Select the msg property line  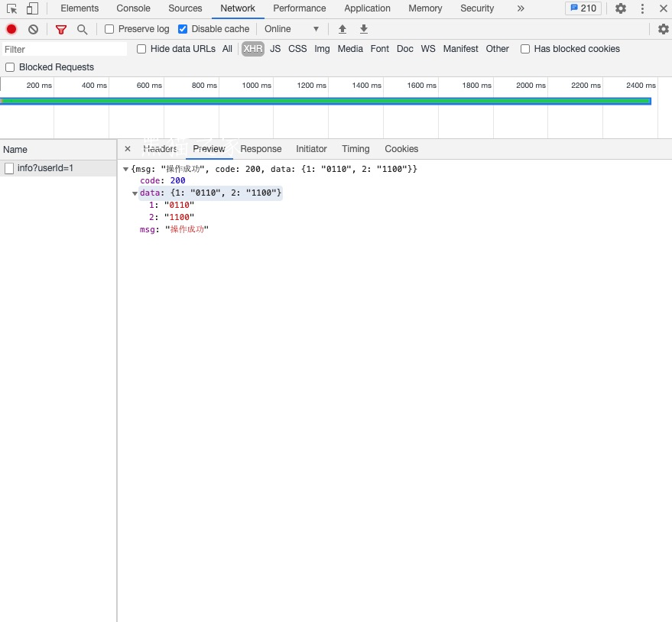[x=174, y=229]
